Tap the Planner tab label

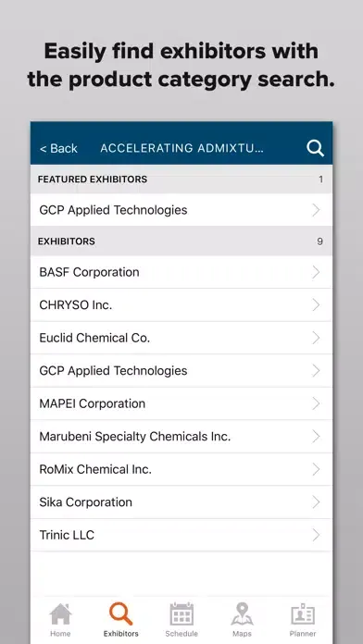(x=303, y=634)
